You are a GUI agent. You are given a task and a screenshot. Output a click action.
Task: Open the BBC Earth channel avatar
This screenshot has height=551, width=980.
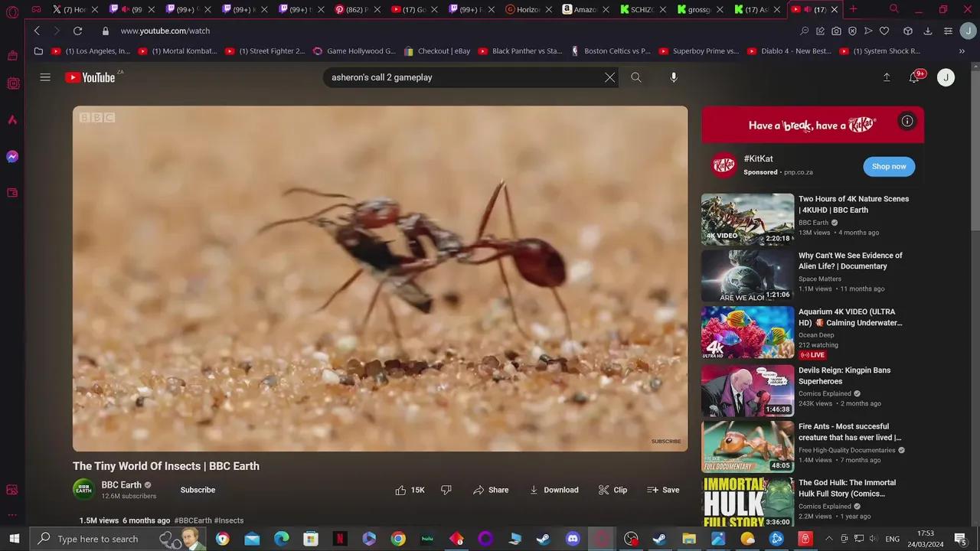coord(83,490)
